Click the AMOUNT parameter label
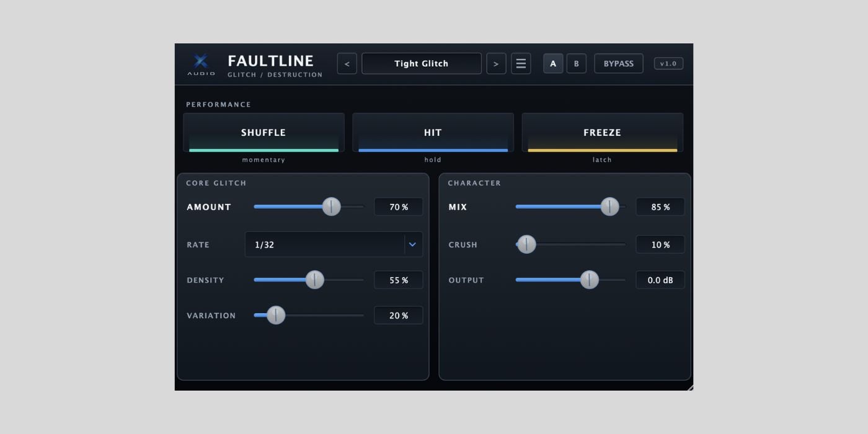 click(x=209, y=207)
